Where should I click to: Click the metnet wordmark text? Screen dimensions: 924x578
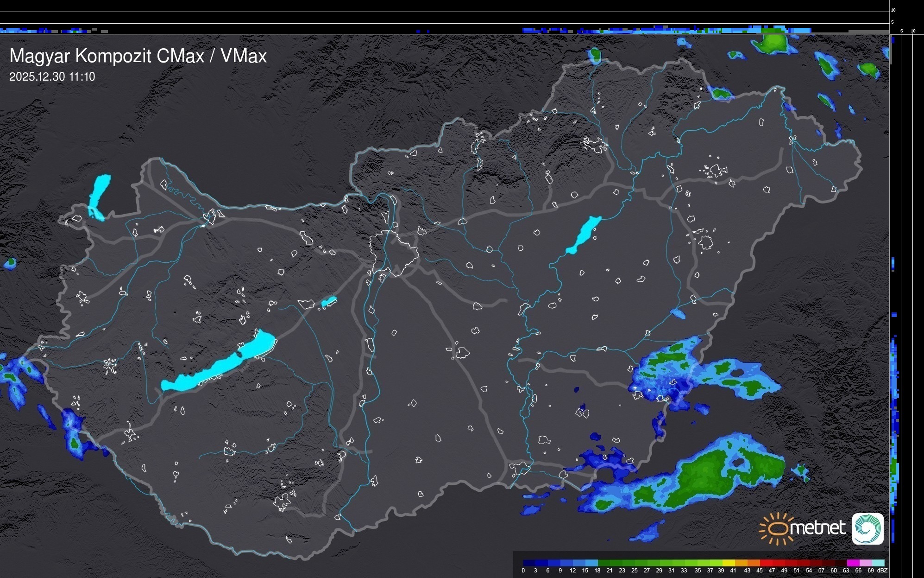(817, 528)
